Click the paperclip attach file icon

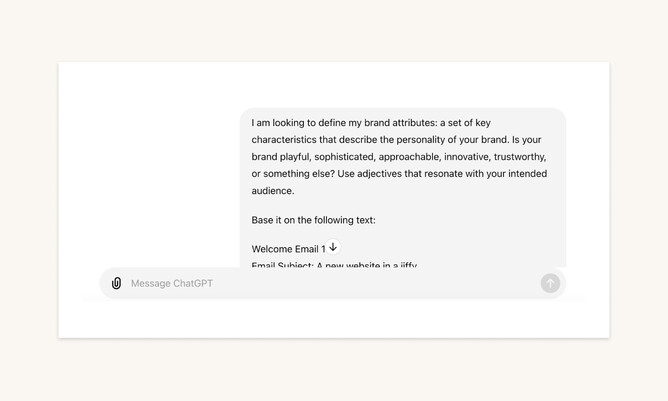116,283
